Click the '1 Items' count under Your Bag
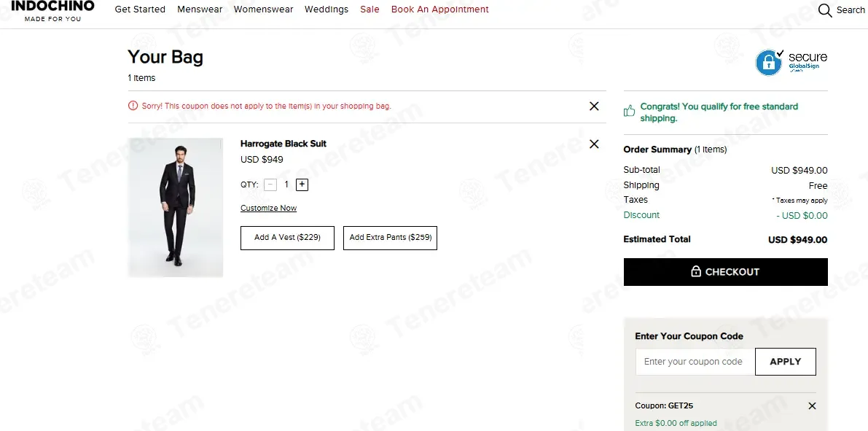 [x=141, y=78]
